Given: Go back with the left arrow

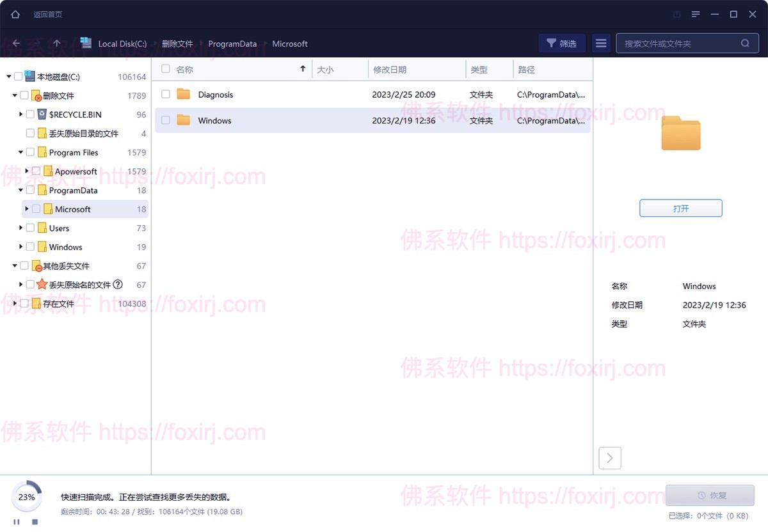Looking at the screenshot, I should point(16,43).
